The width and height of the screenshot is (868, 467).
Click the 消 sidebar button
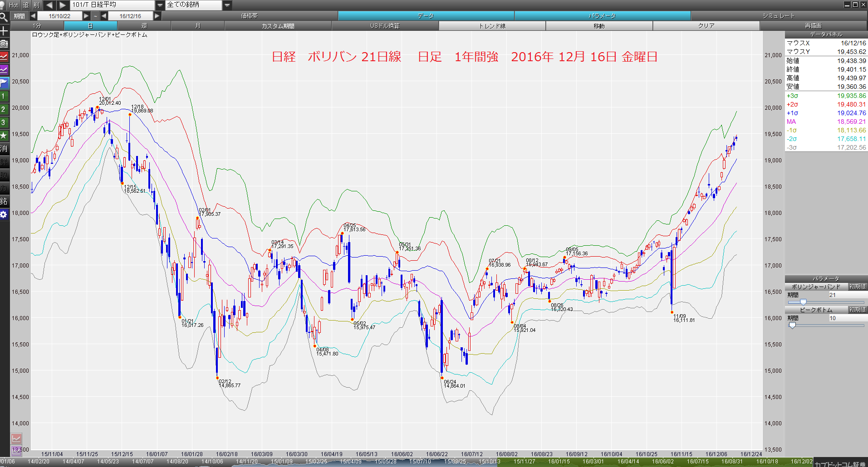click(4, 149)
